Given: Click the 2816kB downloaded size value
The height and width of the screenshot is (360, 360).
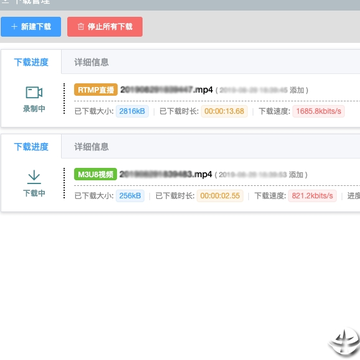Looking at the screenshot, I should (132, 111).
